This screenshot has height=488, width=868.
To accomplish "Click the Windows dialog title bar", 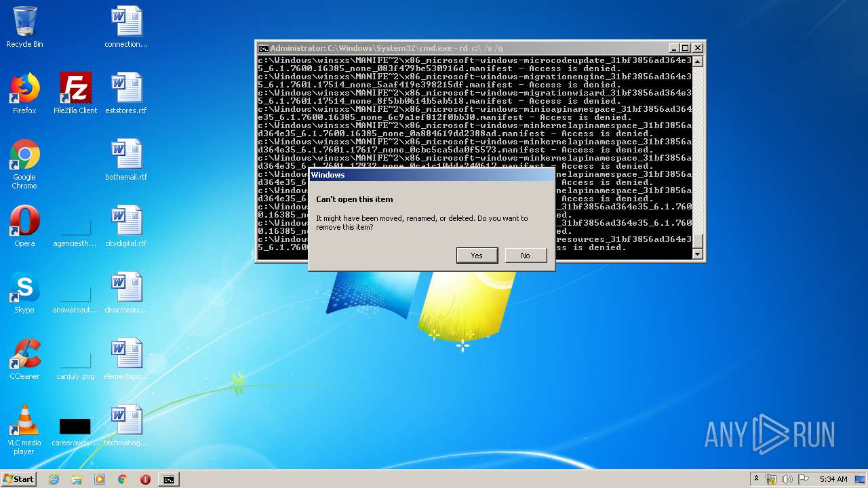I will [432, 175].
